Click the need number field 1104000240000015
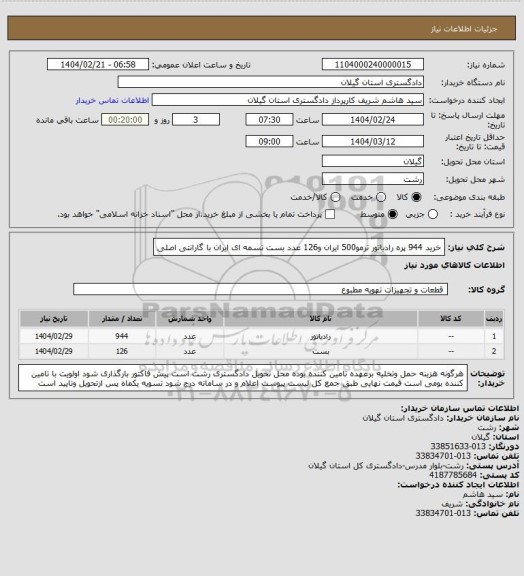Viewport: 524px width, 576px height. [373, 64]
